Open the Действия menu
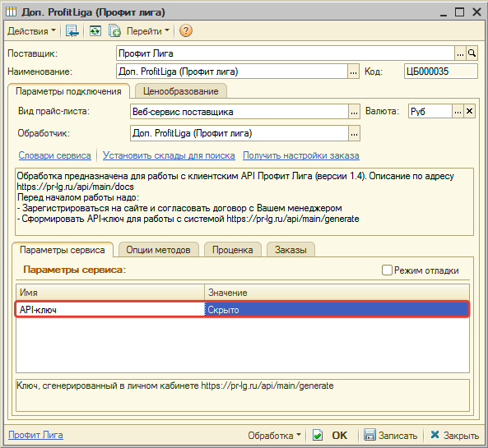Screen dimensions: 488x448 31,31
